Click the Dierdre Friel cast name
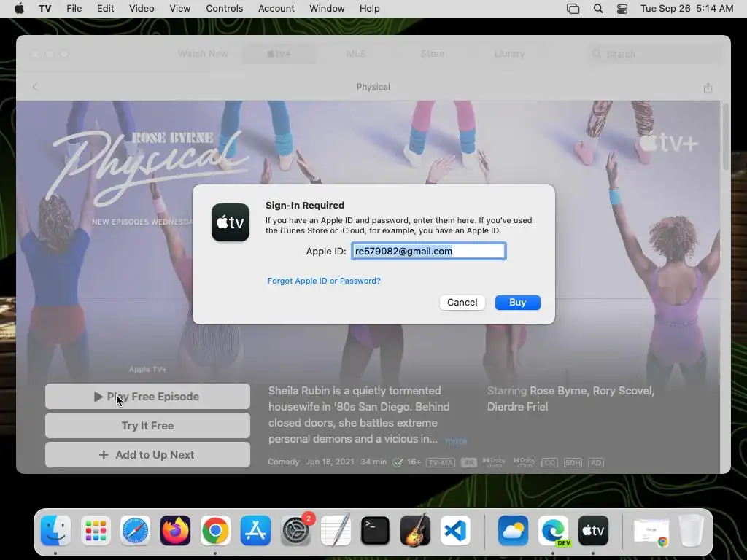 pyautogui.click(x=517, y=407)
